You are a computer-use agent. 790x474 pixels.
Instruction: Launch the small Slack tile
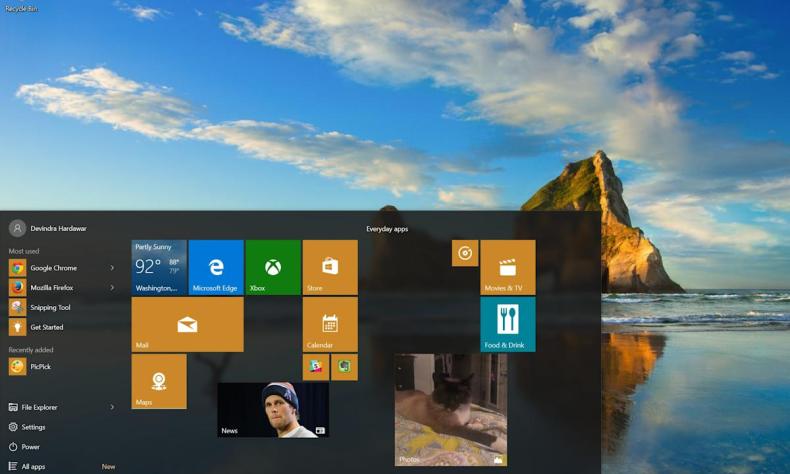pyautogui.click(x=316, y=367)
